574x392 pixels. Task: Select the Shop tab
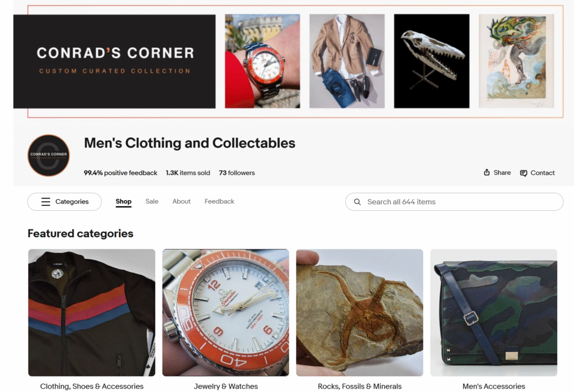(x=123, y=201)
